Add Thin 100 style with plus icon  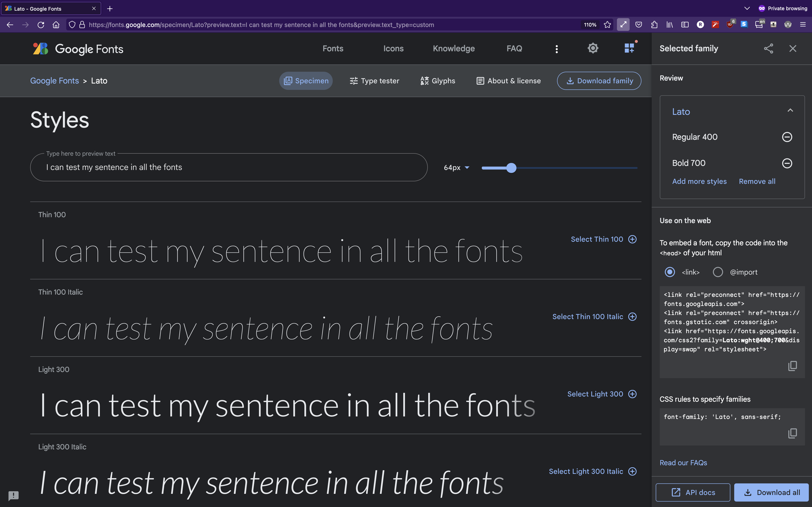click(632, 239)
